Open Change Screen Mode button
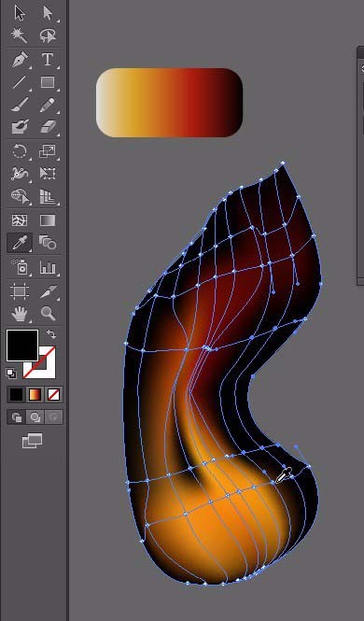The width and height of the screenshot is (364, 621). click(x=32, y=441)
